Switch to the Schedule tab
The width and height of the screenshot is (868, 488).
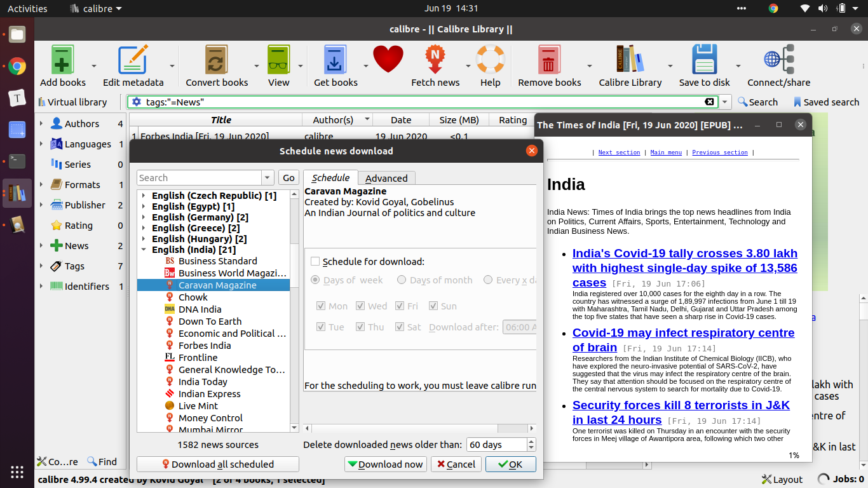330,178
